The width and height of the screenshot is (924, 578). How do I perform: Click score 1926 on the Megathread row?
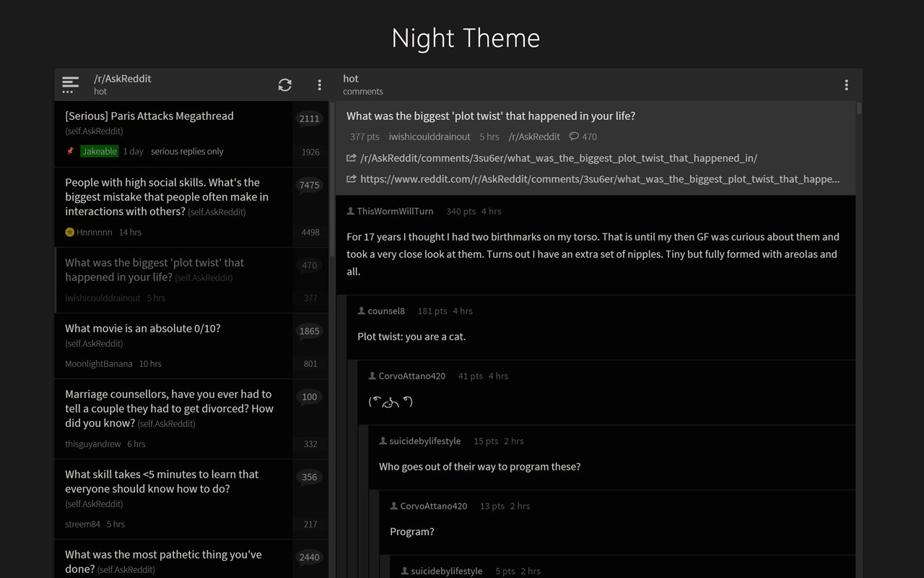click(x=310, y=152)
